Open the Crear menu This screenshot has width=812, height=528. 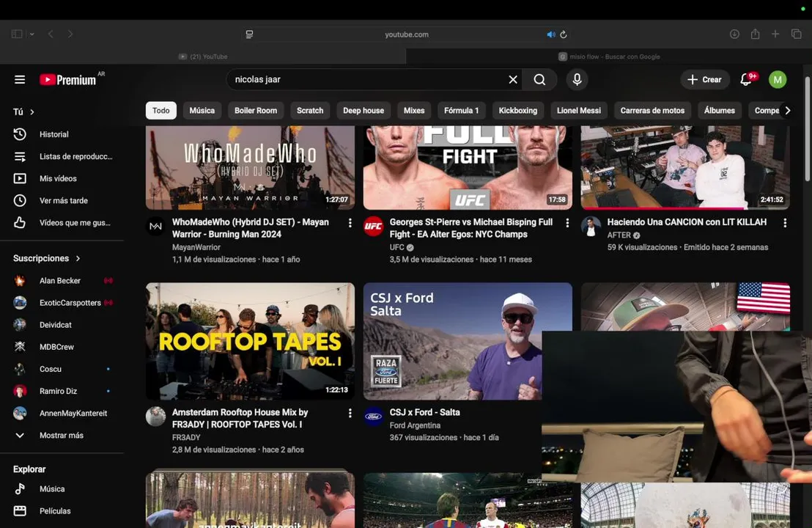705,79
